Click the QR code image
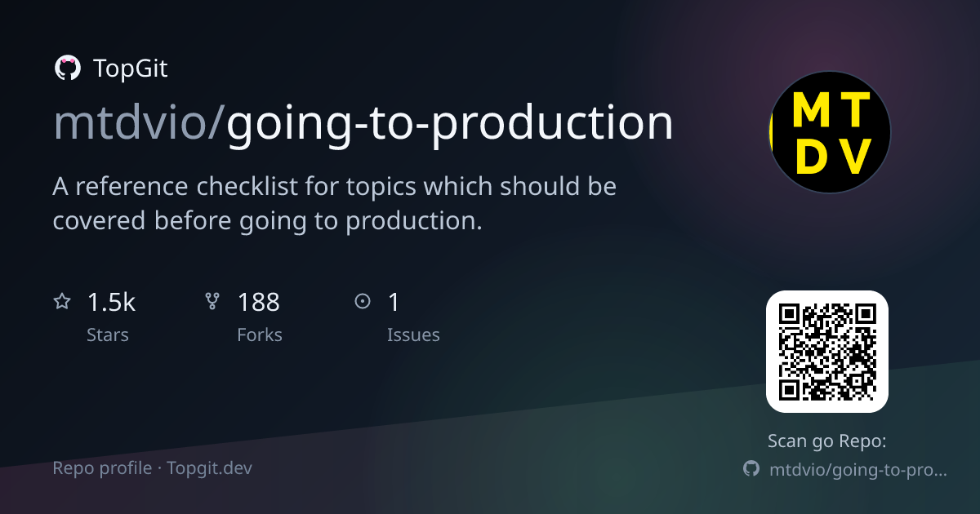The width and height of the screenshot is (980, 514). (827, 352)
